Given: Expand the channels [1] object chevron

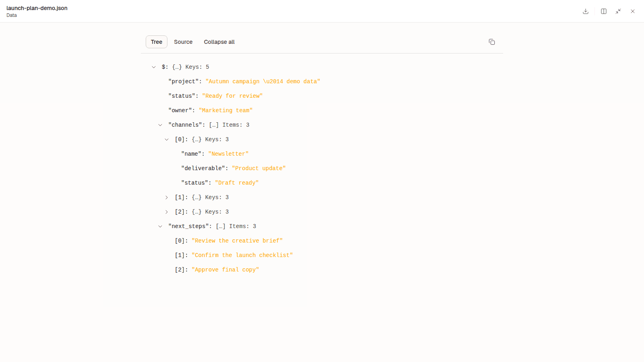Looking at the screenshot, I should point(167,197).
